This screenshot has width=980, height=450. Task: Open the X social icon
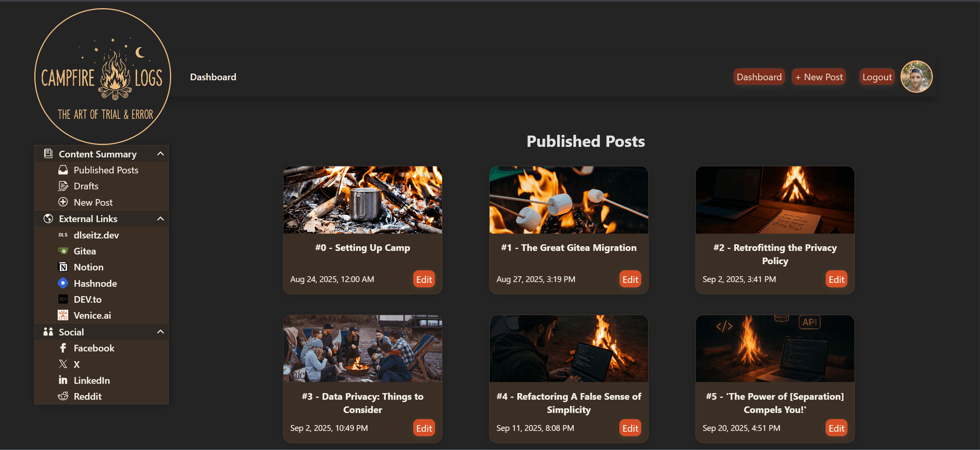63,364
